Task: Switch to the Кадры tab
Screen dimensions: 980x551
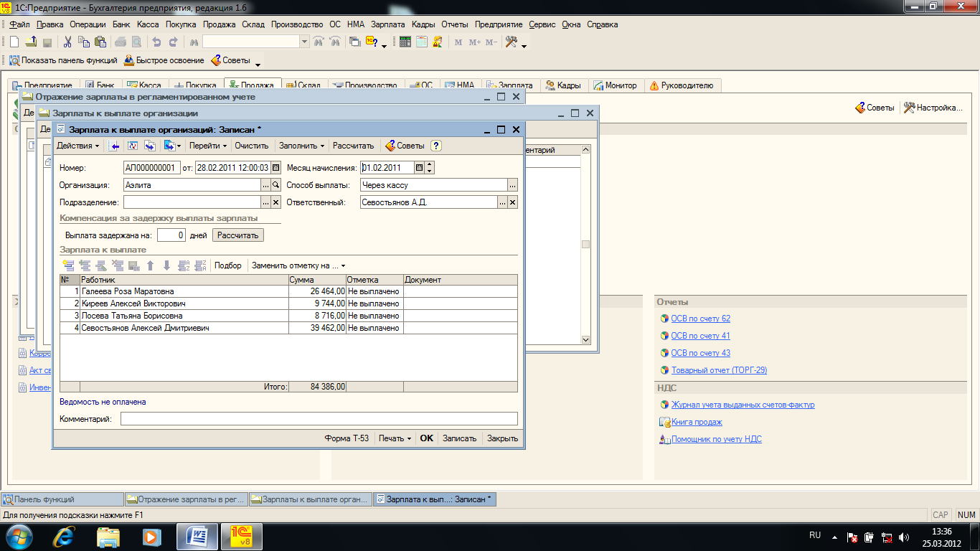Action: click(x=563, y=85)
